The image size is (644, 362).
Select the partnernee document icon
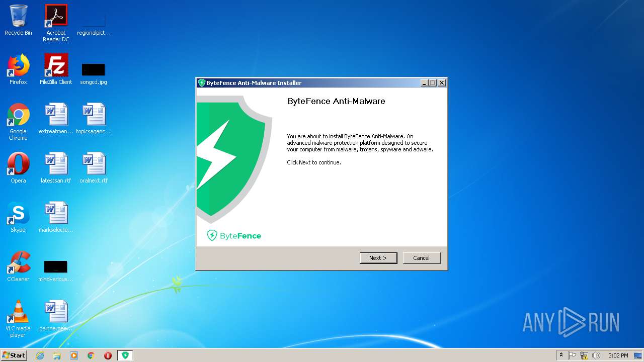56,316
